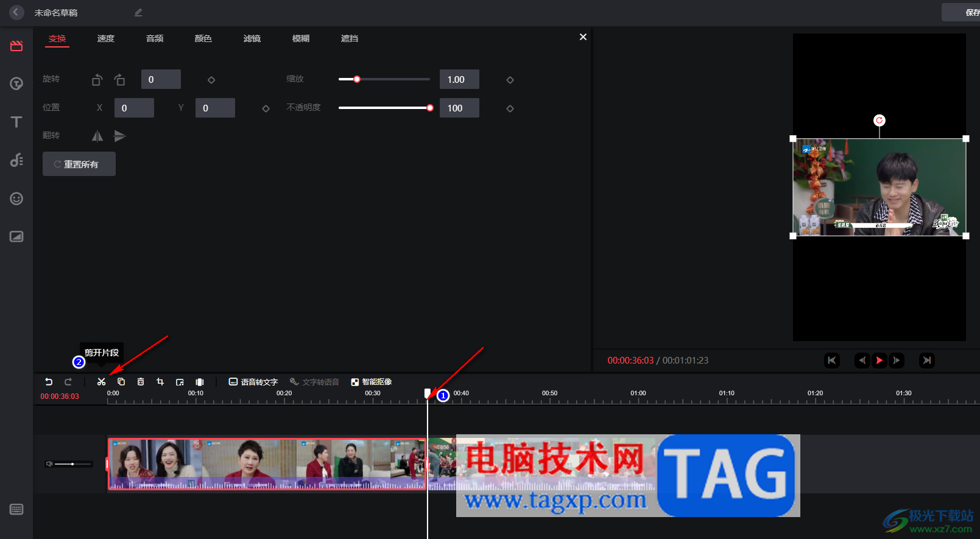980x539 pixels.
Task: Click the playhead marker on ruler
Action: click(428, 393)
